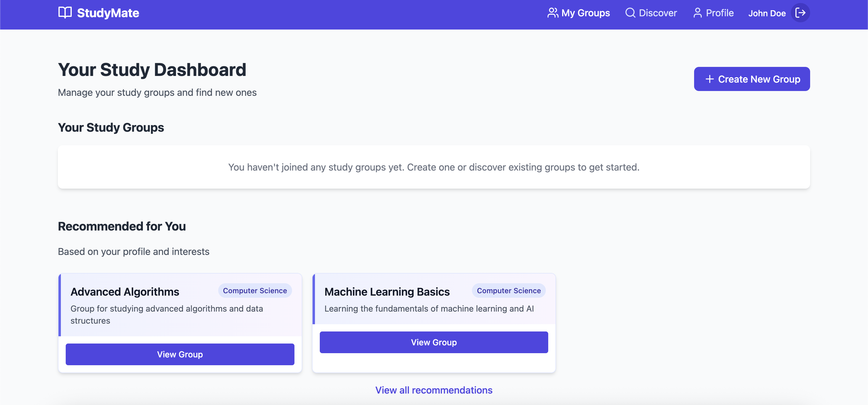Click the My Groups people icon
868x405 pixels.
553,13
